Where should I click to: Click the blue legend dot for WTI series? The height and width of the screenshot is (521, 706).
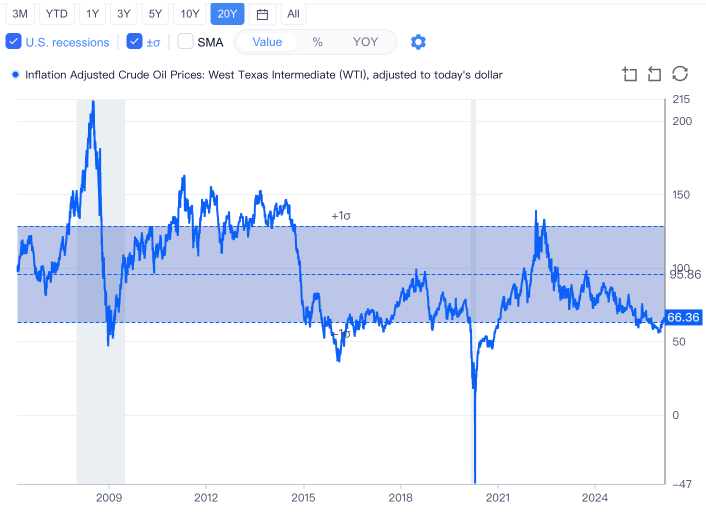pyautogui.click(x=15, y=75)
